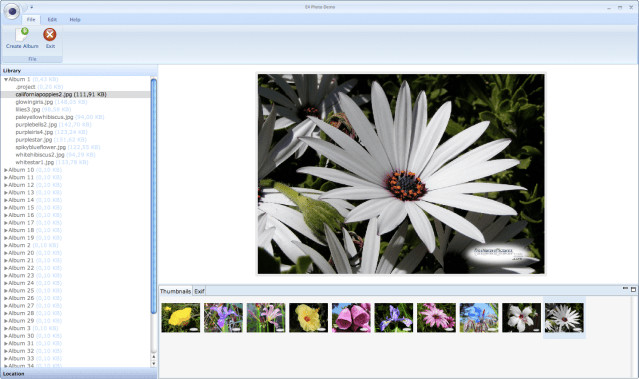This screenshot has height=379, width=639.
Task: Click the library scrollbar up arrow
Action: 154,357
